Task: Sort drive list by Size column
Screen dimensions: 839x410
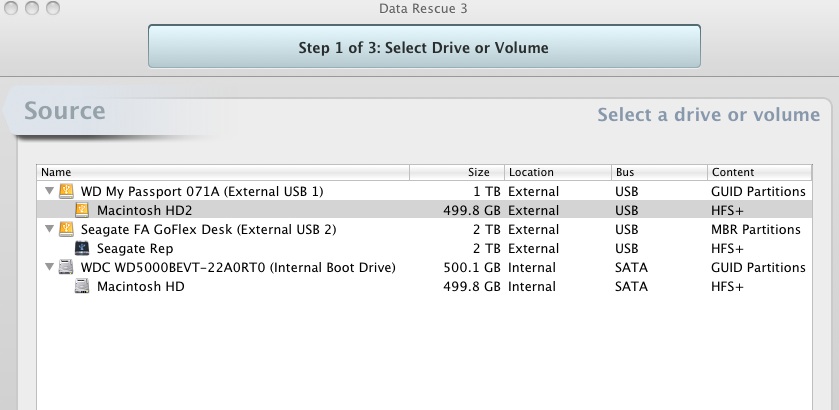Action: pos(457,172)
